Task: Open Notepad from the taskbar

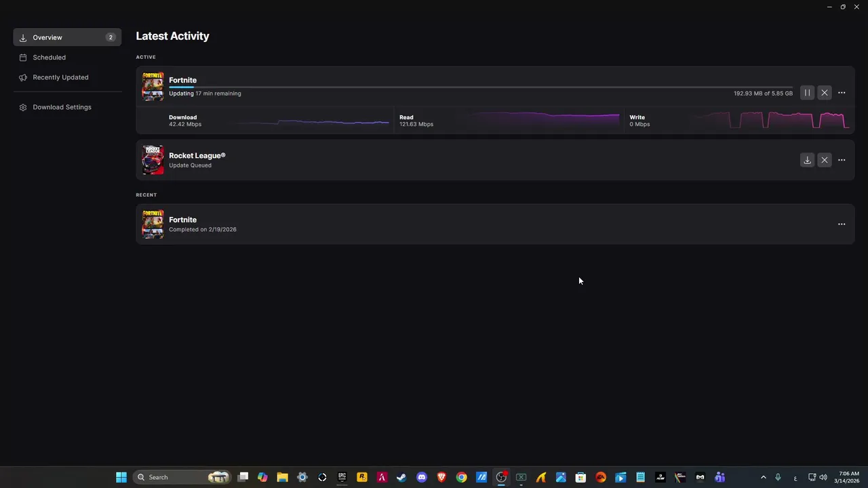Action: 640,477
